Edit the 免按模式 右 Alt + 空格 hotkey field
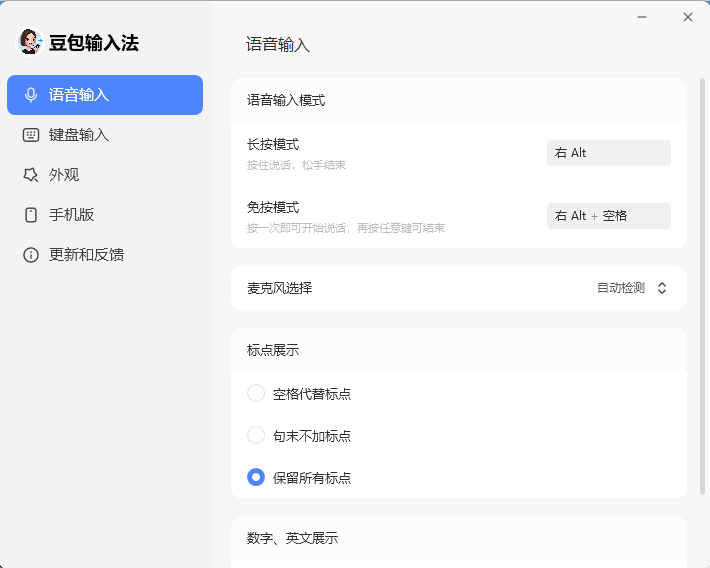Screen dimensions: 710x568 [x=609, y=216]
